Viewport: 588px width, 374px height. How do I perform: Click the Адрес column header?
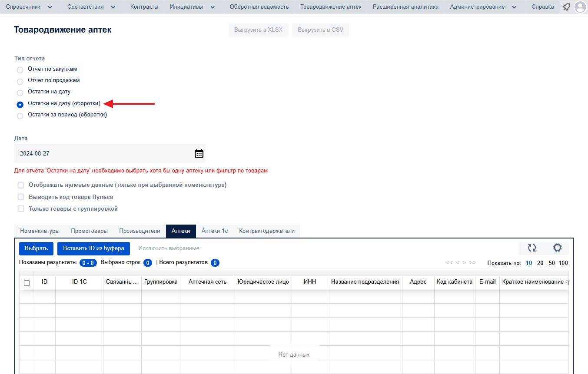tap(418, 282)
